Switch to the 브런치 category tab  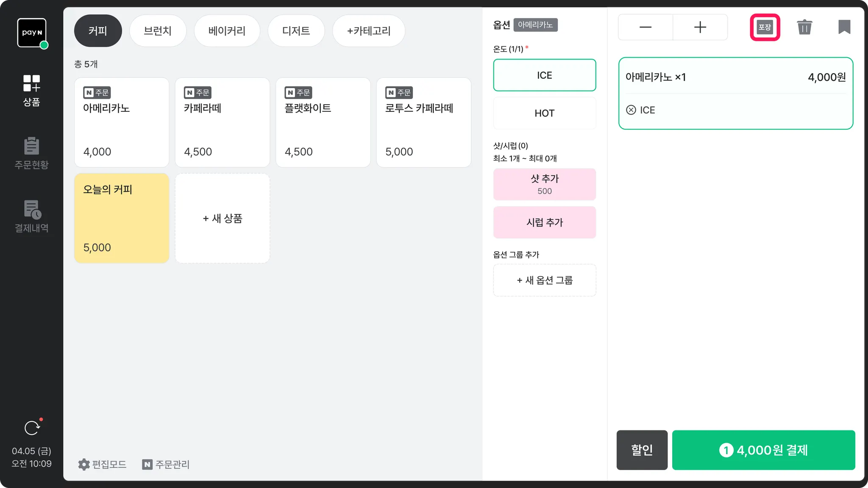158,31
